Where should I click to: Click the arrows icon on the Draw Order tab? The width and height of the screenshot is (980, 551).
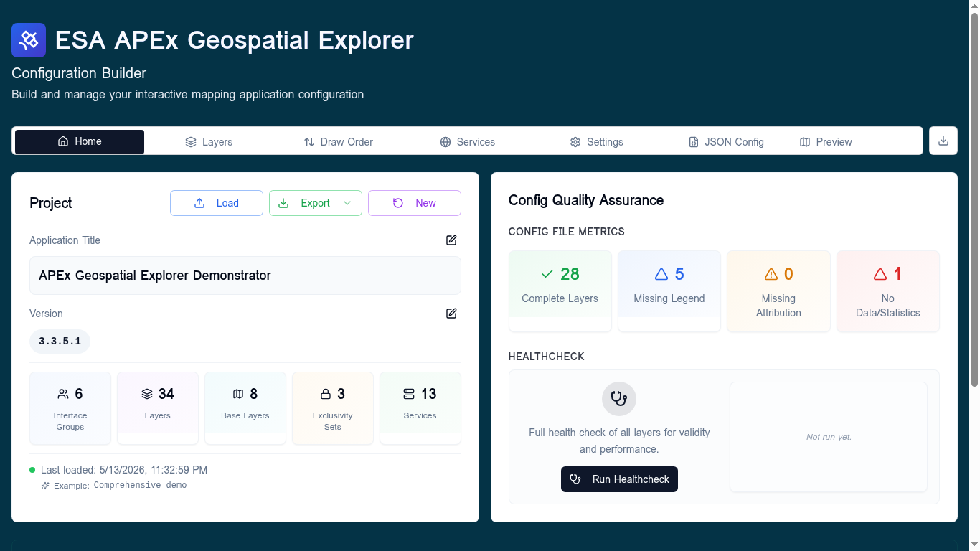309,142
